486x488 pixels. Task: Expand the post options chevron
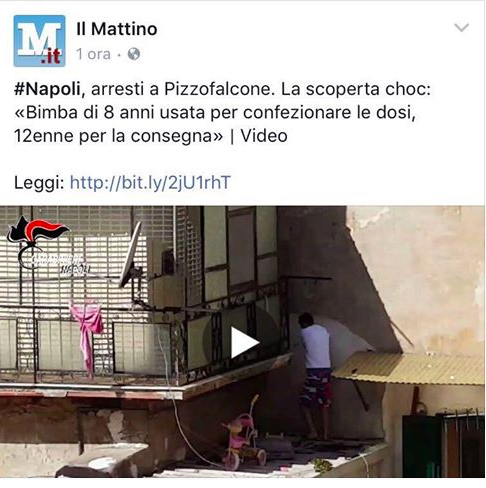pos(462,27)
